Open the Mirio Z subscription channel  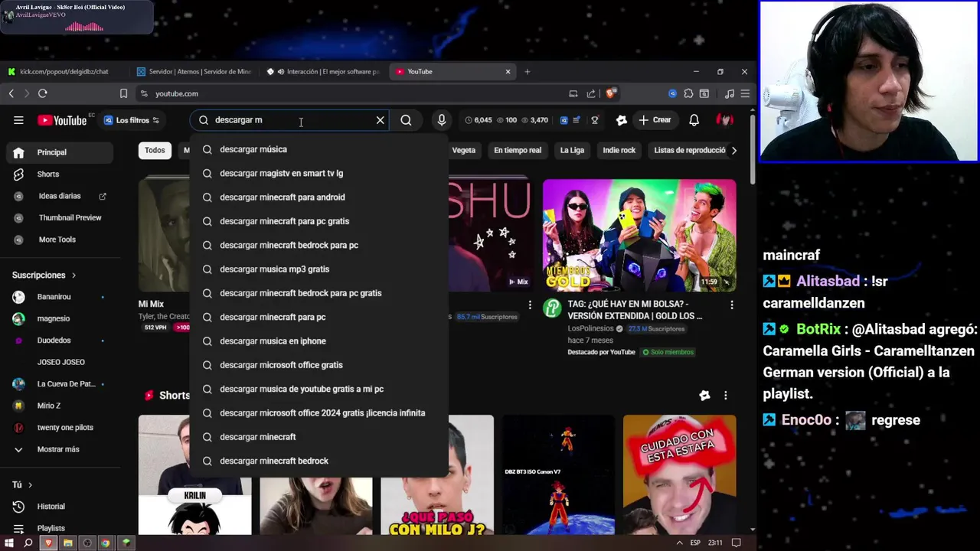click(x=60, y=406)
